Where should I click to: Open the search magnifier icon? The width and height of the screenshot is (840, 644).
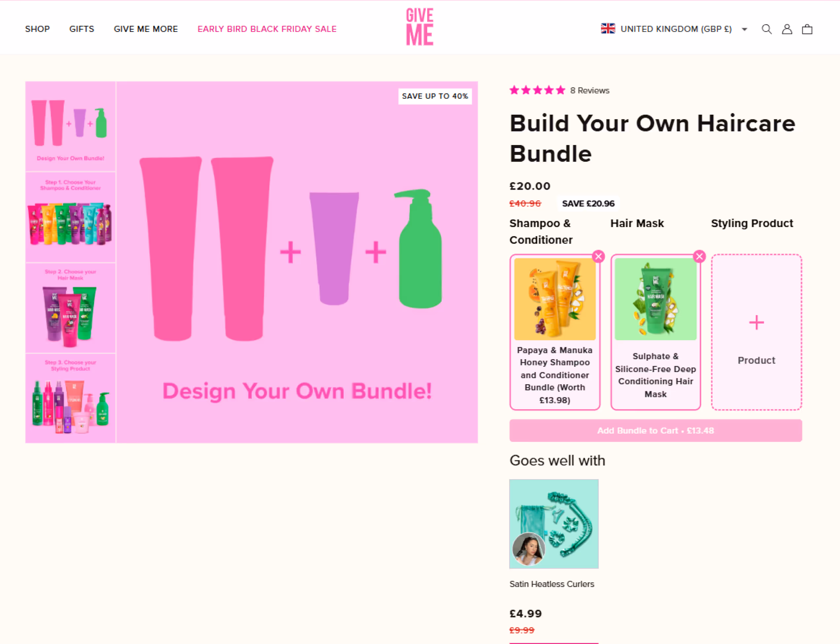[766, 29]
